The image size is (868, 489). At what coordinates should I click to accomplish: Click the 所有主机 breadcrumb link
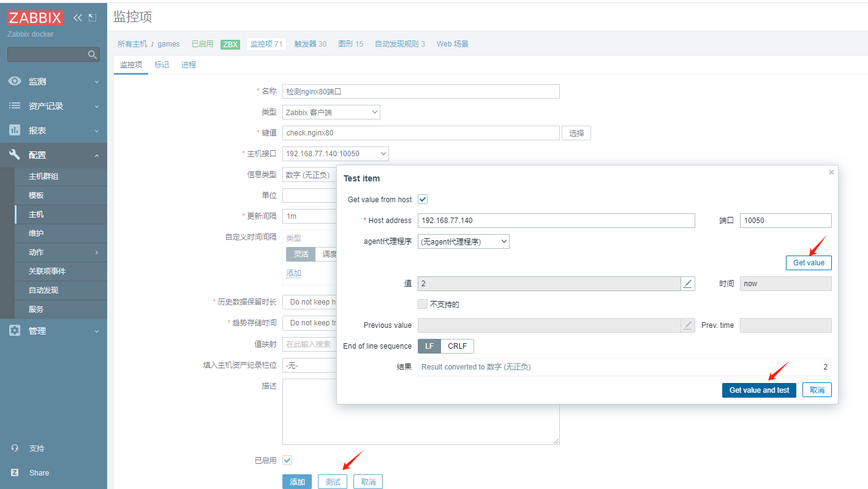coord(132,44)
